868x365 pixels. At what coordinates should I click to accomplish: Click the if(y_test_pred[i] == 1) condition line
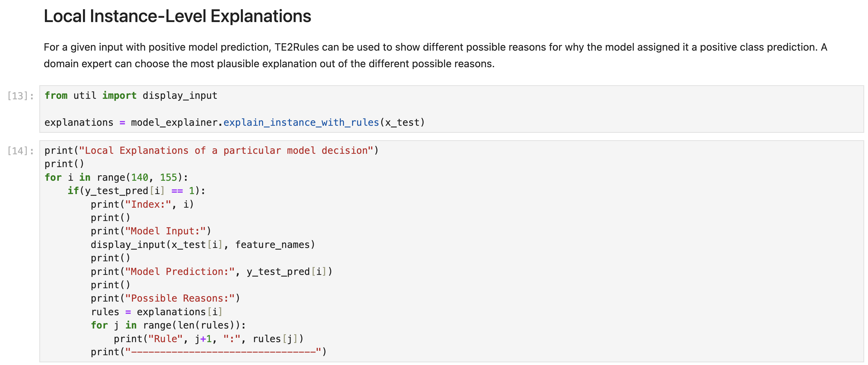click(137, 191)
